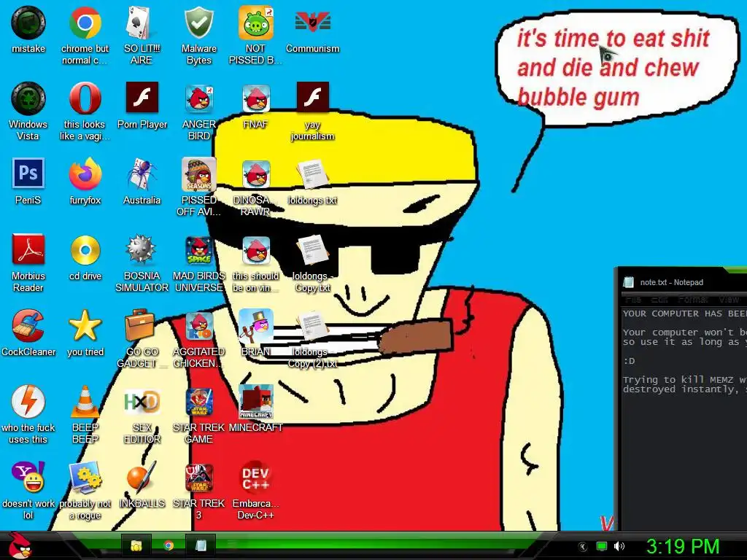Switch to Notepad taskbar button
This screenshot has height=560, width=747.
click(x=201, y=545)
